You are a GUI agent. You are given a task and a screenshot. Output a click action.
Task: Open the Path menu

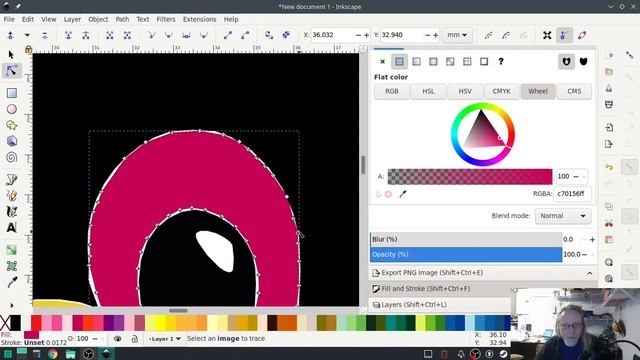[x=122, y=19]
